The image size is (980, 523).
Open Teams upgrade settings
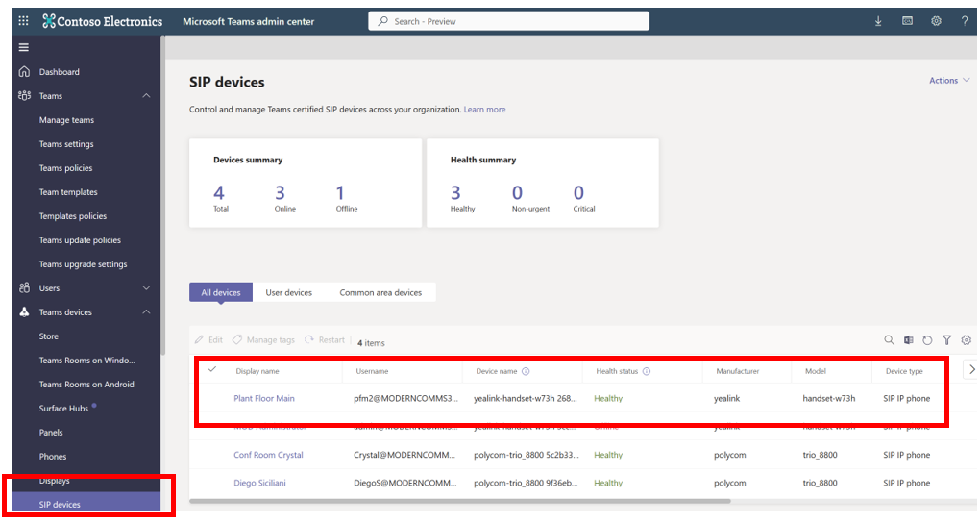pos(84,264)
